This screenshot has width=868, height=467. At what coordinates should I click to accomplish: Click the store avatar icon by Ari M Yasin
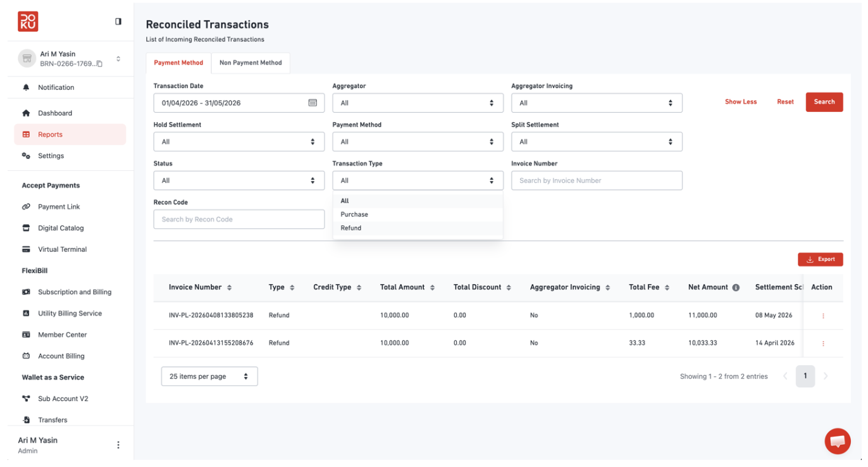point(27,59)
